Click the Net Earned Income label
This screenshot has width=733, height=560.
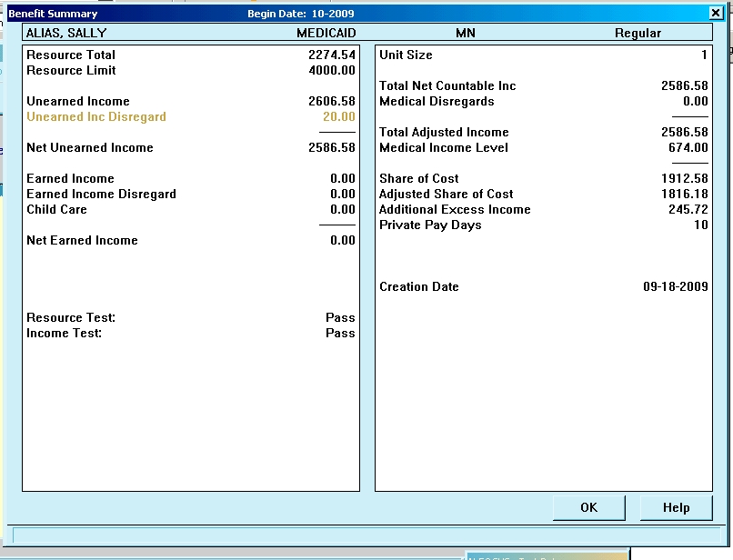point(82,240)
